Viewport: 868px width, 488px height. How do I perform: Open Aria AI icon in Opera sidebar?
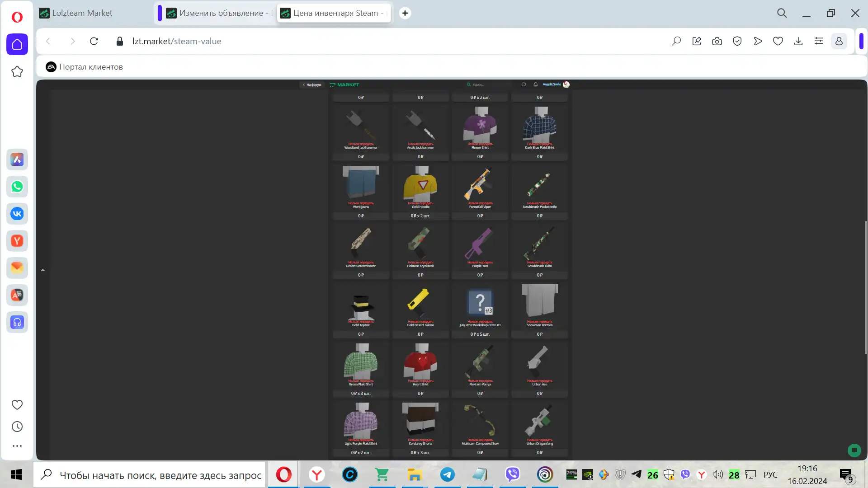click(17, 160)
